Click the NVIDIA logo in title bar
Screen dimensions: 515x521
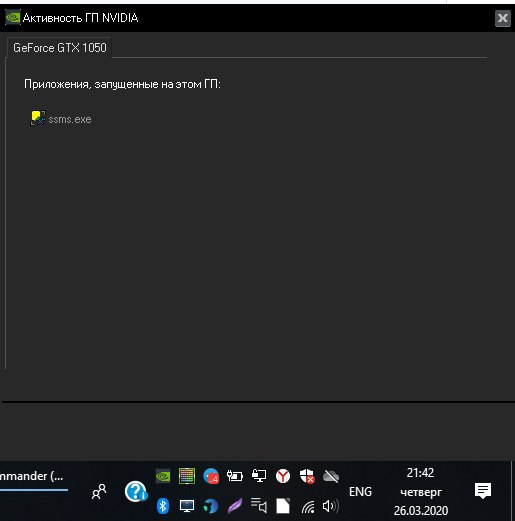click(x=13, y=17)
